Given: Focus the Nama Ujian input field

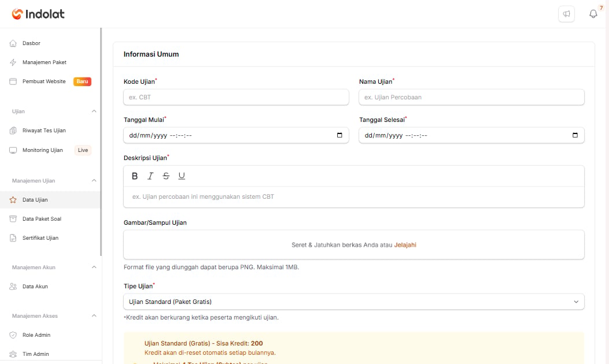Looking at the screenshot, I should tap(471, 97).
